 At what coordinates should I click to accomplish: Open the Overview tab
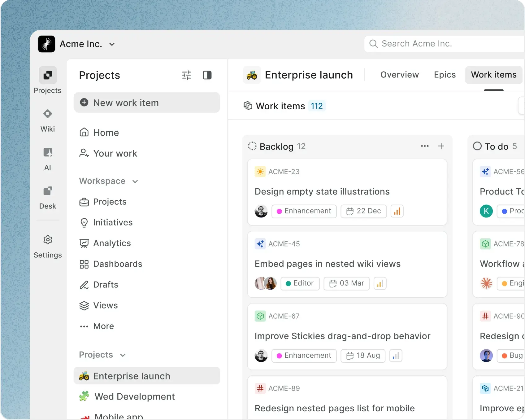coord(399,75)
